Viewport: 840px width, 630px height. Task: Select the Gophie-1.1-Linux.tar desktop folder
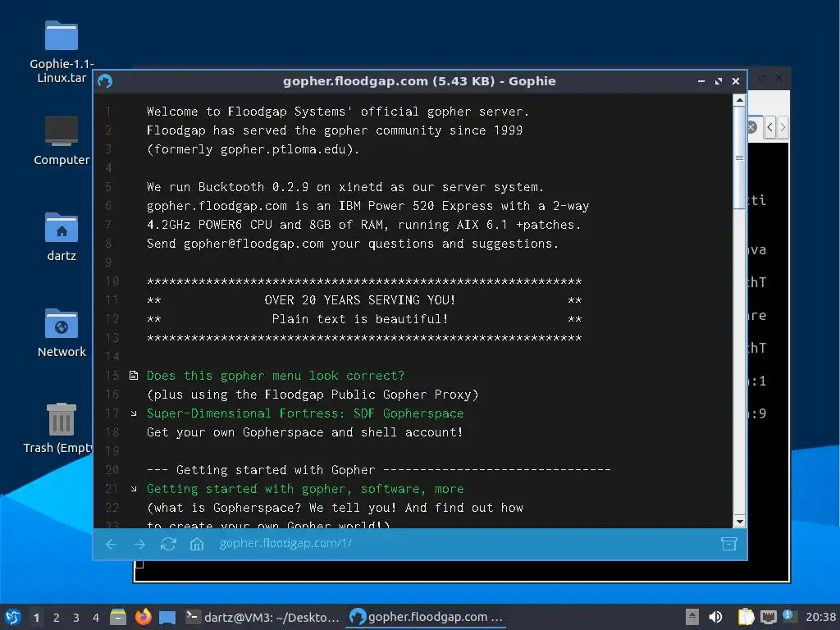[62, 52]
